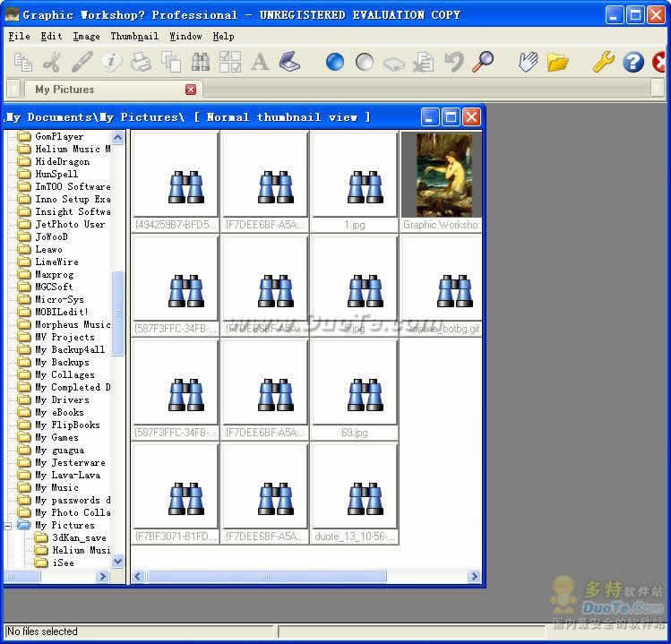Click the Print icon in toolbar
Viewport: 671px width, 644px height.
point(141,62)
